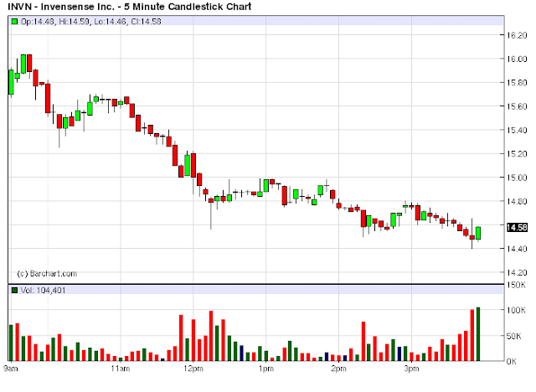
Task: Click the 16.00 price axis label
Action: click(x=517, y=59)
